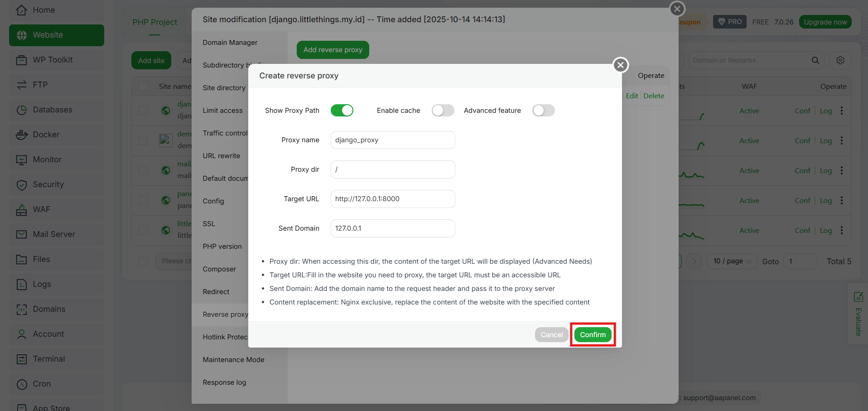
Task: Click the FTP transfer icon in the sidebar
Action: tap(22, 85)
